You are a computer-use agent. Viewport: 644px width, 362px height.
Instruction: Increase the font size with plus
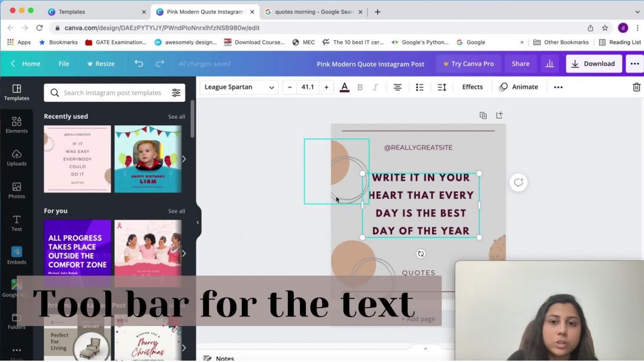tap(326, 88)
